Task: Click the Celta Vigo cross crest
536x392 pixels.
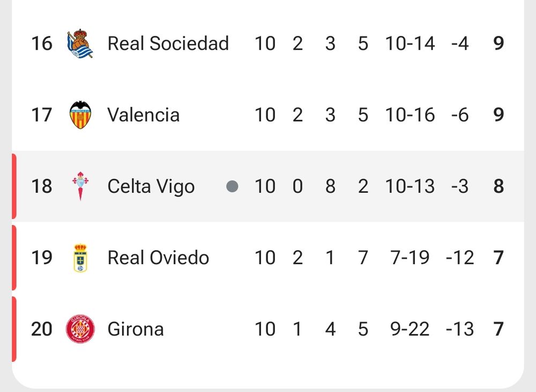Action: click(x=80, y=186)
